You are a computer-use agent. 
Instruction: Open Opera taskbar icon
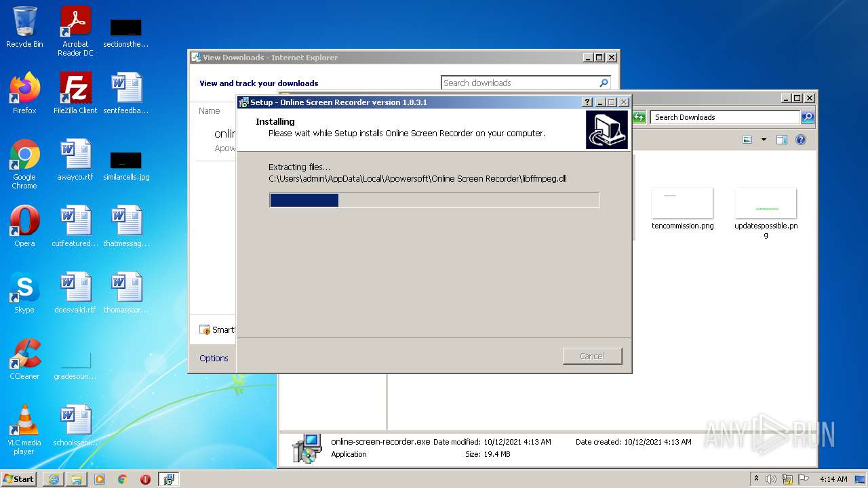145,479
